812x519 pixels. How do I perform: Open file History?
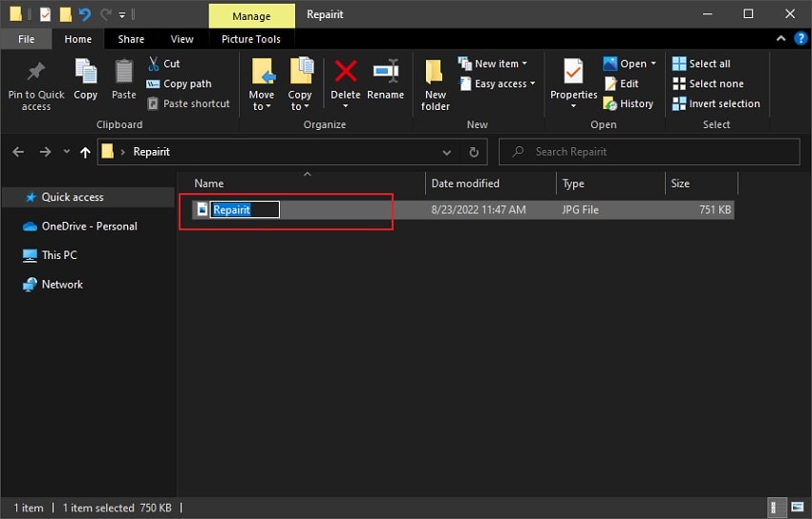pyautogui.click(x=629, y=103)
